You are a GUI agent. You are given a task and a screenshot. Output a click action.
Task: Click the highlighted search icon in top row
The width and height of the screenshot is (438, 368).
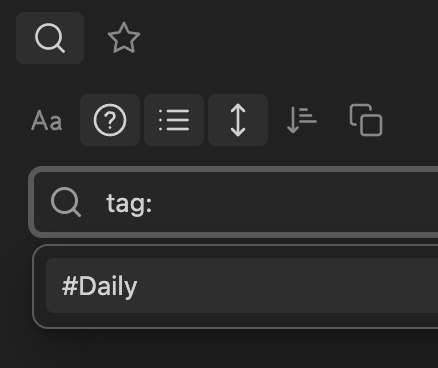click(50, 38)
